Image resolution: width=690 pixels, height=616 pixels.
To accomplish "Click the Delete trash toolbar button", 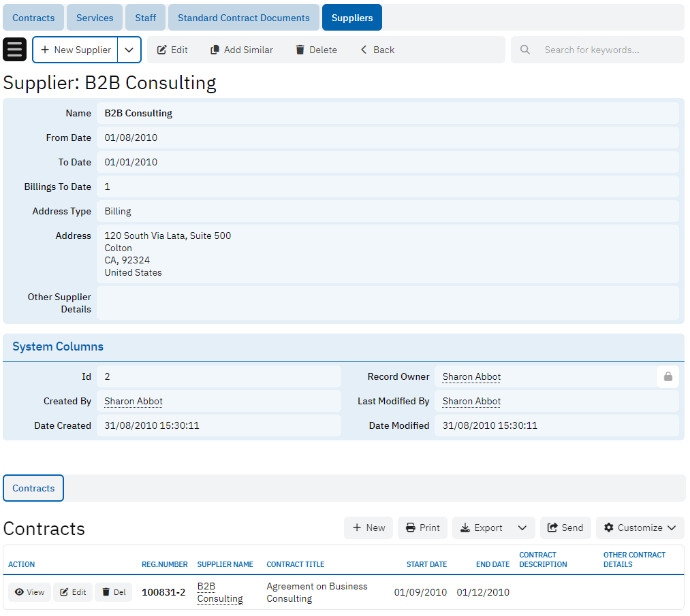I will pos(316,50).
